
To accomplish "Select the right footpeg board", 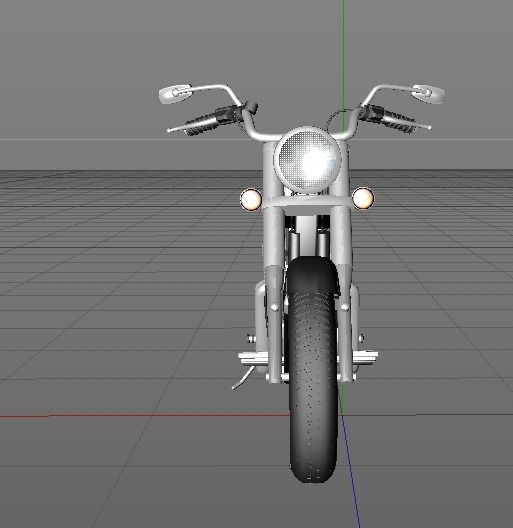I will click(365, 357).
